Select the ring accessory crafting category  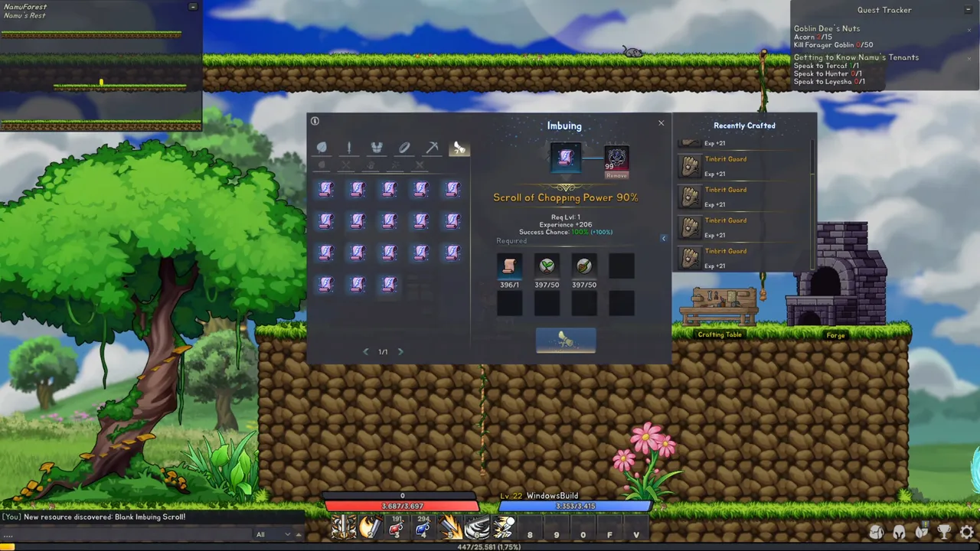tap(404, 148)
